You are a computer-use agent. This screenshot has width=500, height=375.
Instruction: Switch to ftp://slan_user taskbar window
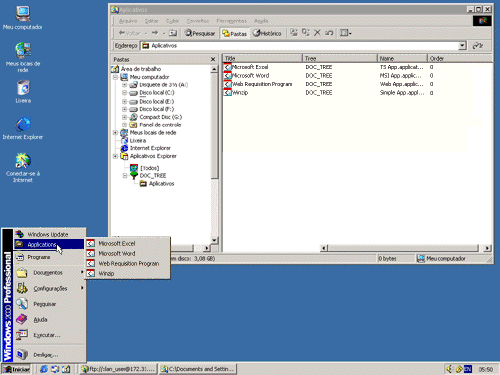pos(118,369)
